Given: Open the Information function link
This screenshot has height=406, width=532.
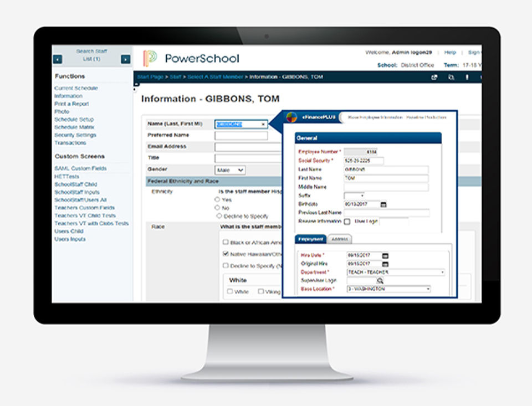Looking at the screenshot, I should click(x=68, y=96).
